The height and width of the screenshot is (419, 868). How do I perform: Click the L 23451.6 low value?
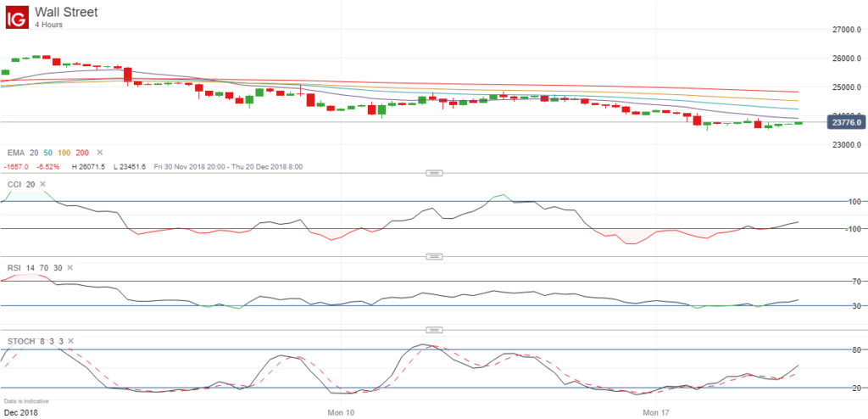point(129,166)
